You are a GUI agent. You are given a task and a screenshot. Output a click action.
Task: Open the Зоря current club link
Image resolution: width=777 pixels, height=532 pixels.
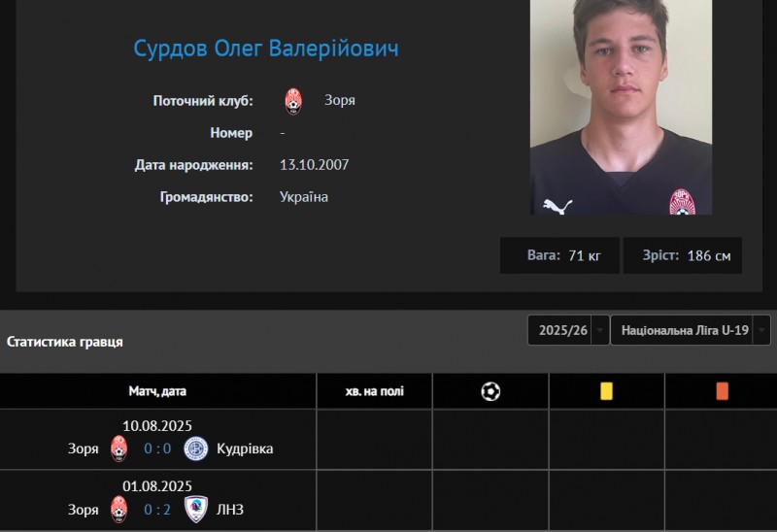339,100
